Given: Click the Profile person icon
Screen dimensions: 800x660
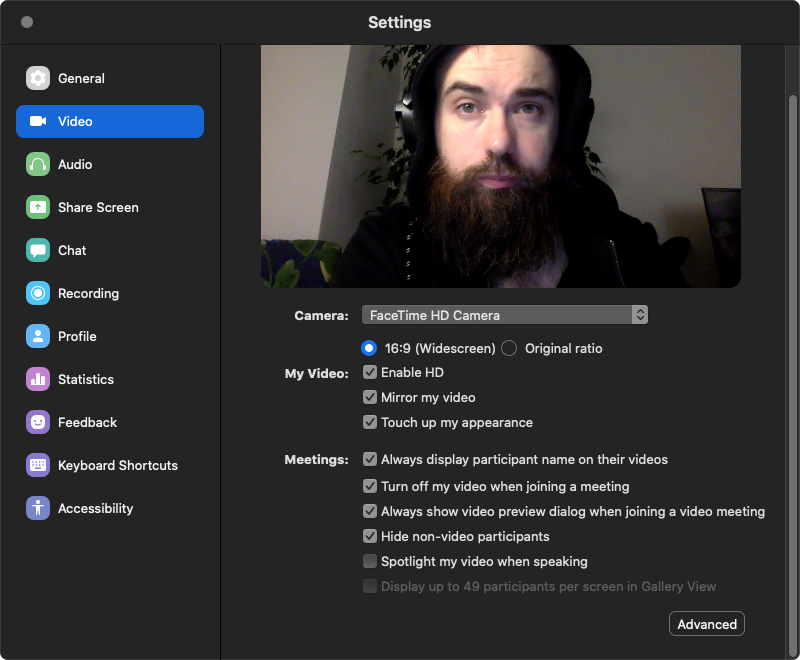Looking at the screenshot, I should pyautogui.click(x=38, y=336).
